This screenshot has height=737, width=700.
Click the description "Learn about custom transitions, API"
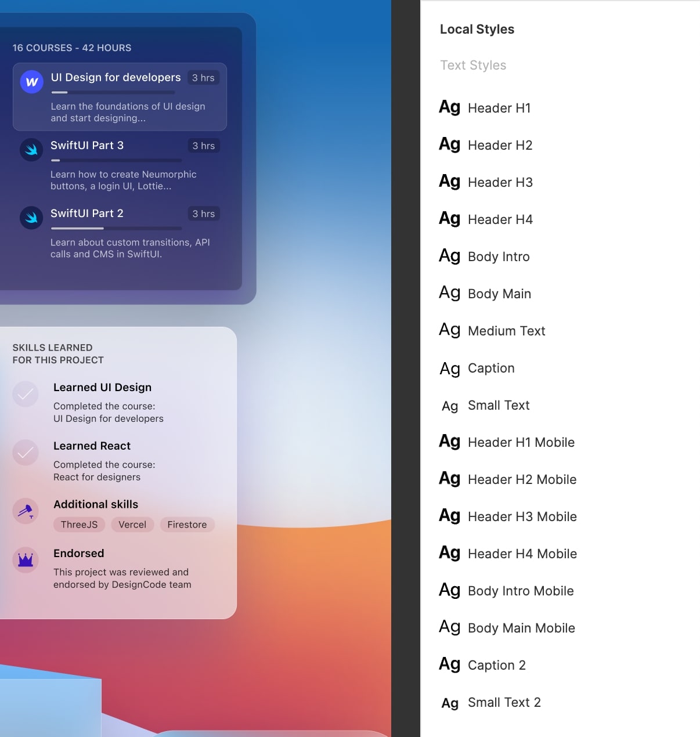(130, 242)
